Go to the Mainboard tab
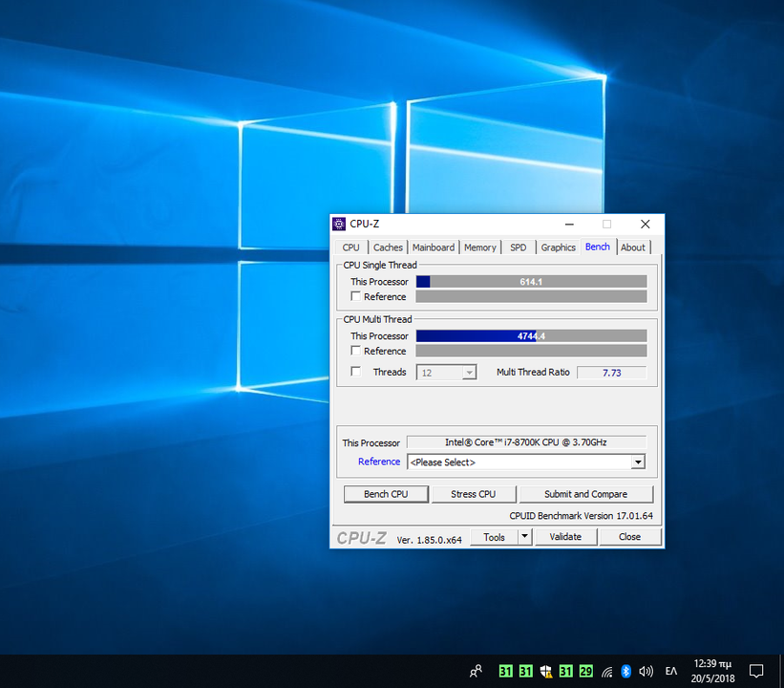This screenshot has height=688, width=784. tap(433, 247)
